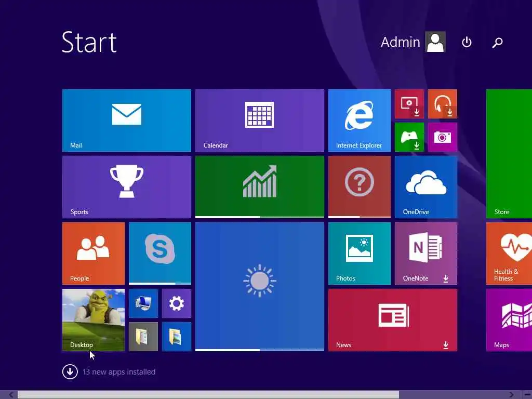Click the power options button

[x=467, y=42]
